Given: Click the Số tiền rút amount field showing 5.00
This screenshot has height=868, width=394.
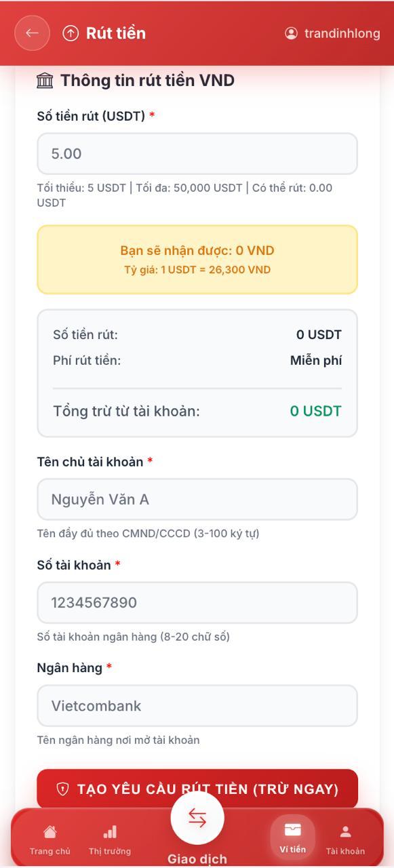Looking at the screenshot, I should 197,153.
